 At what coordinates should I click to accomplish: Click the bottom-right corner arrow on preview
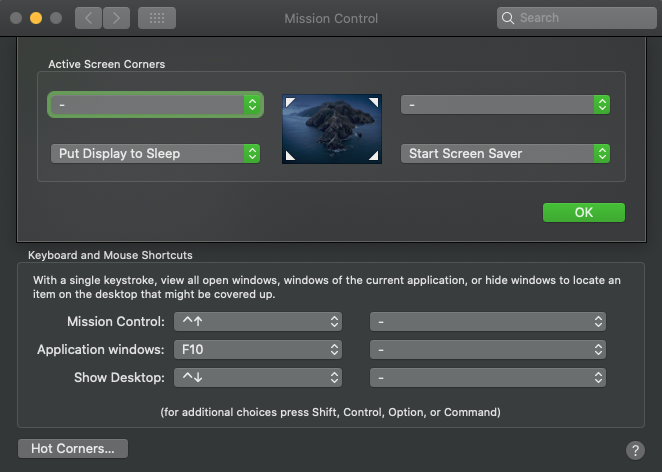(x=374, y=156)
